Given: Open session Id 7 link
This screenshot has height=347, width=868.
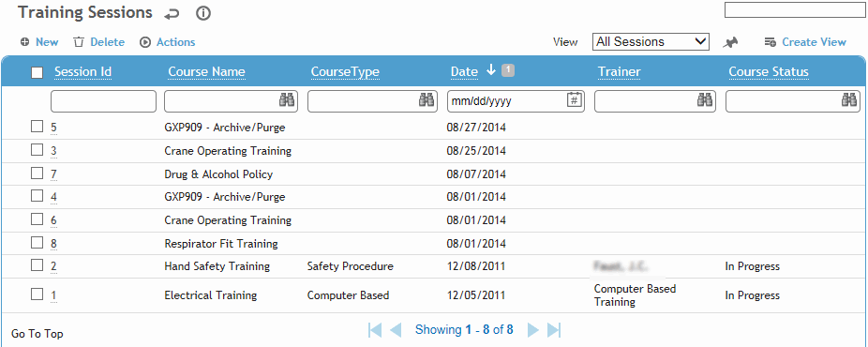Looking at the screenshot, I should 53,174.
